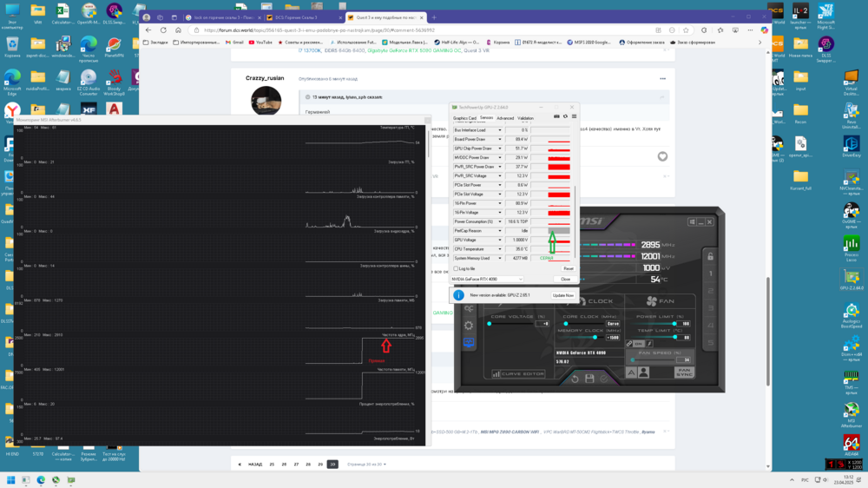Screen dimensions: 868x488
Task: Toggle Fan Sync in Afterburner
Action: pos(684,373)
